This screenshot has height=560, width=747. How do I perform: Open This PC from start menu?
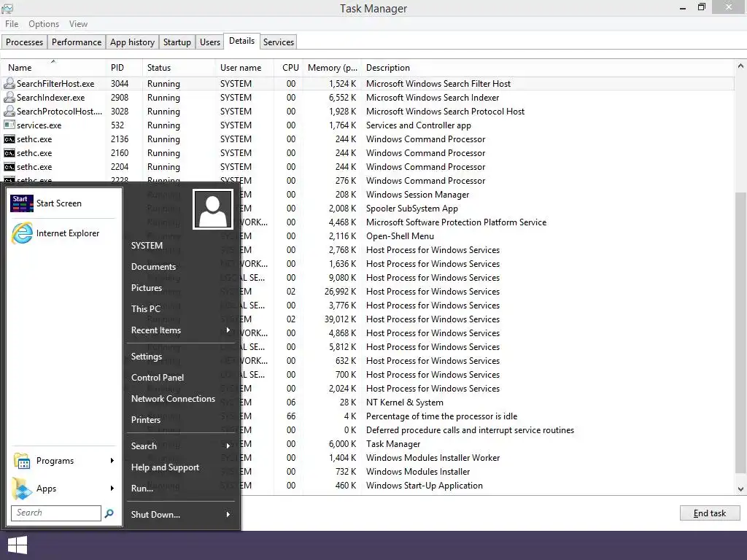[146, 308]
